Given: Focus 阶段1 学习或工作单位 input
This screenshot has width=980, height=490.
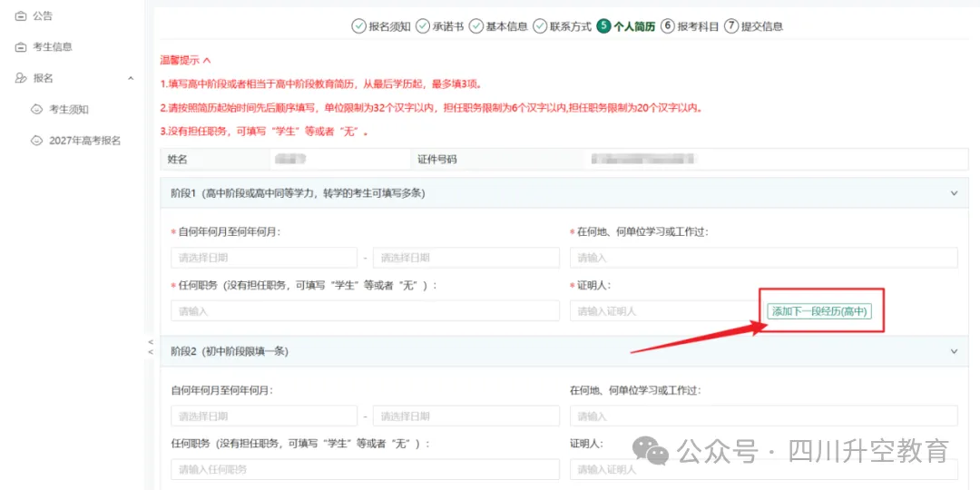Looking at the screenshot, I should coord(764,258).
